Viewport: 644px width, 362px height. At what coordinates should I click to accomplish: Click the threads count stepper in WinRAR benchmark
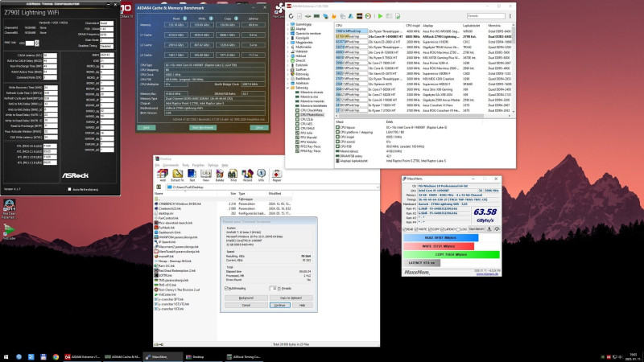tap(279, 289)
